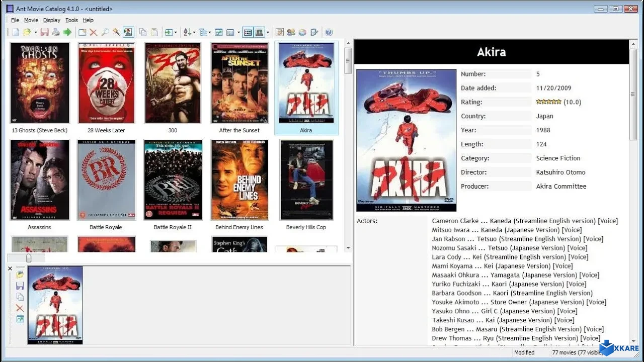Click the large Akira poster in picture panel
Image resolution: width=644 pixels, height=362 pixels.
click(x=55, y=305)
